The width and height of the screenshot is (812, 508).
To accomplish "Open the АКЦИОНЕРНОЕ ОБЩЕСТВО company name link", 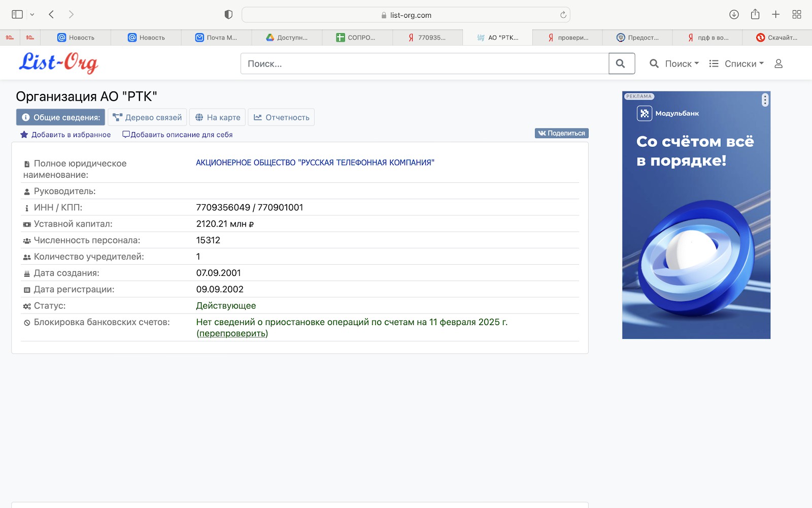I will click(315, 163).
